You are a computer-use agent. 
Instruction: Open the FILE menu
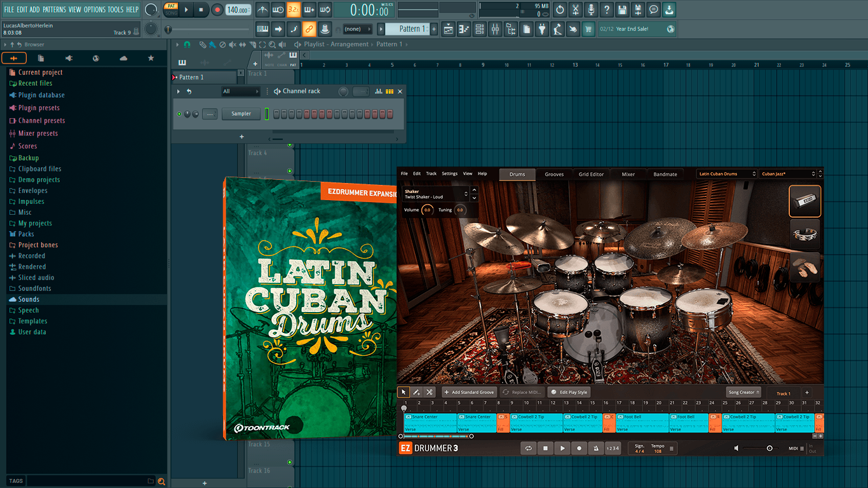click(9, 10)
